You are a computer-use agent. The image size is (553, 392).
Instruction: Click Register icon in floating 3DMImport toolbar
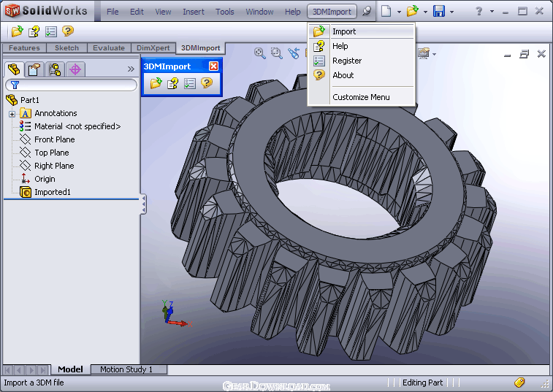(x=190, y=83)
